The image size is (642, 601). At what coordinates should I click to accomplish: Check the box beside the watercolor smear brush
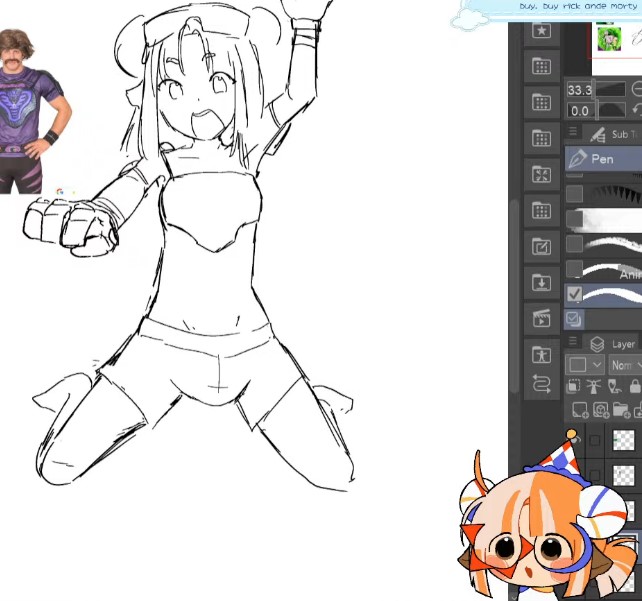(574, 218)
